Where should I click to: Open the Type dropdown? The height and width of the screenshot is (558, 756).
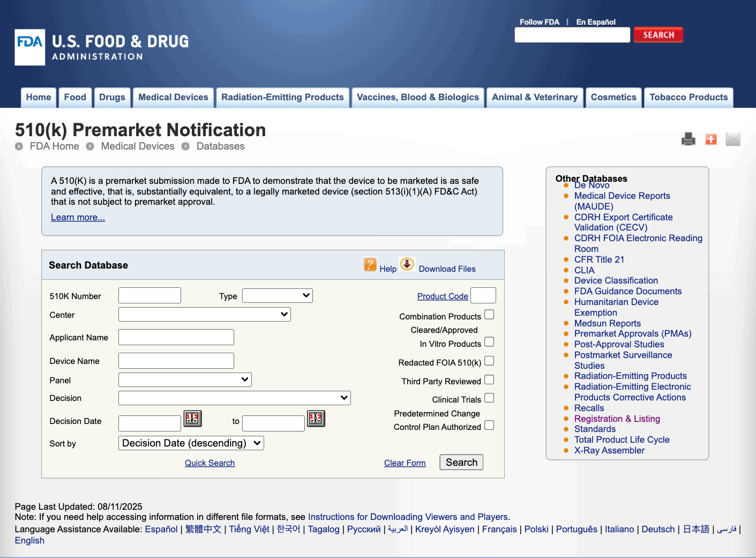(277, 295)
